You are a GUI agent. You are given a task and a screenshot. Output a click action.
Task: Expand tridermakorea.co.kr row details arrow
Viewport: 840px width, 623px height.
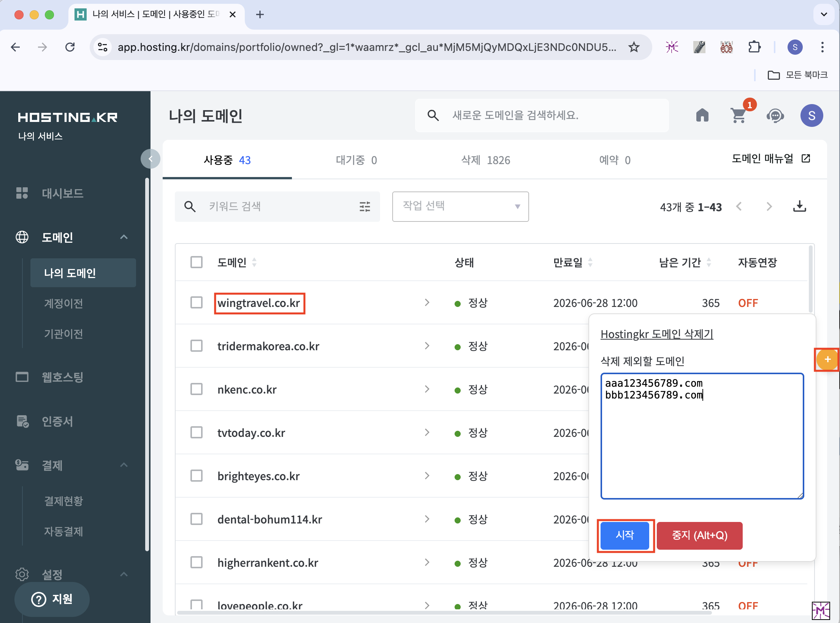(x=427, y=346)
